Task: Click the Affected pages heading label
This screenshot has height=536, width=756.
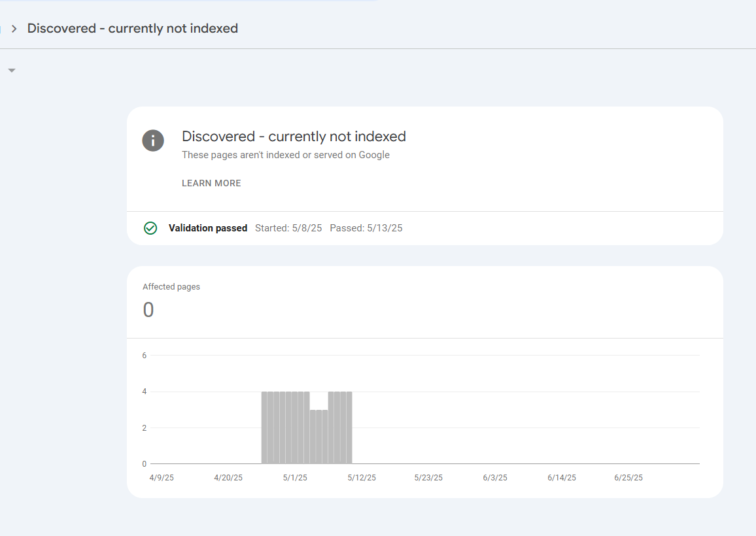Action: (x=171, y=286)
